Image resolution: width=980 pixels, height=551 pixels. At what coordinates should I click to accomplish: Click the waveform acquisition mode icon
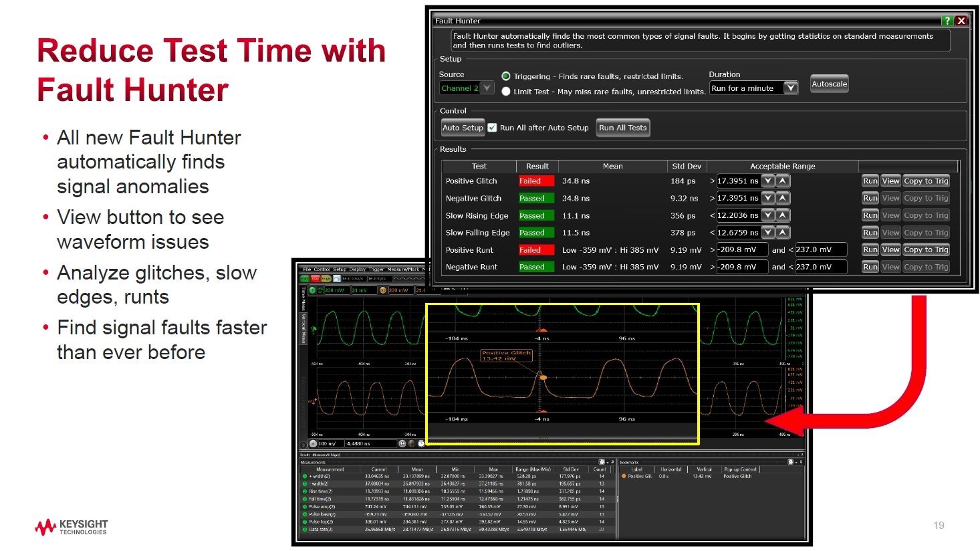point(337,278)
